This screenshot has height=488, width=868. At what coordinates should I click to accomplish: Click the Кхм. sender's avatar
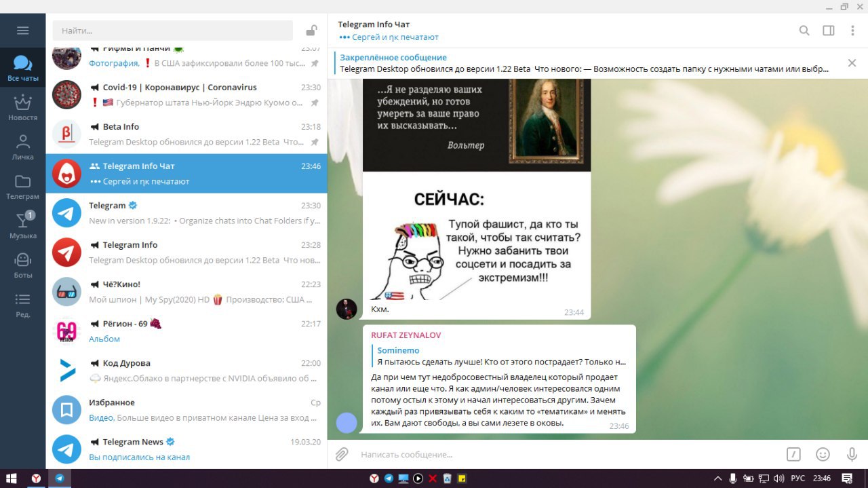coord(347,309)
